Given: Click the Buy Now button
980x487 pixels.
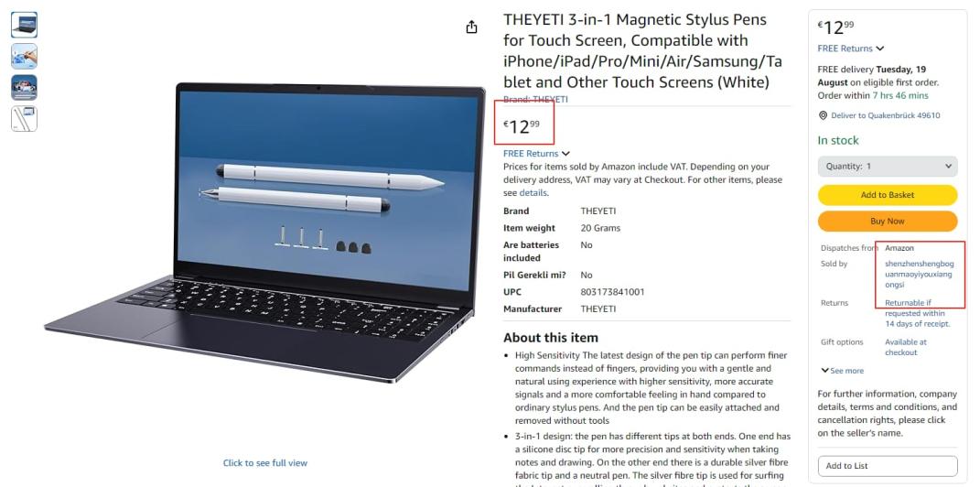Looking at the screenshot, I should [x=888, y=222].
